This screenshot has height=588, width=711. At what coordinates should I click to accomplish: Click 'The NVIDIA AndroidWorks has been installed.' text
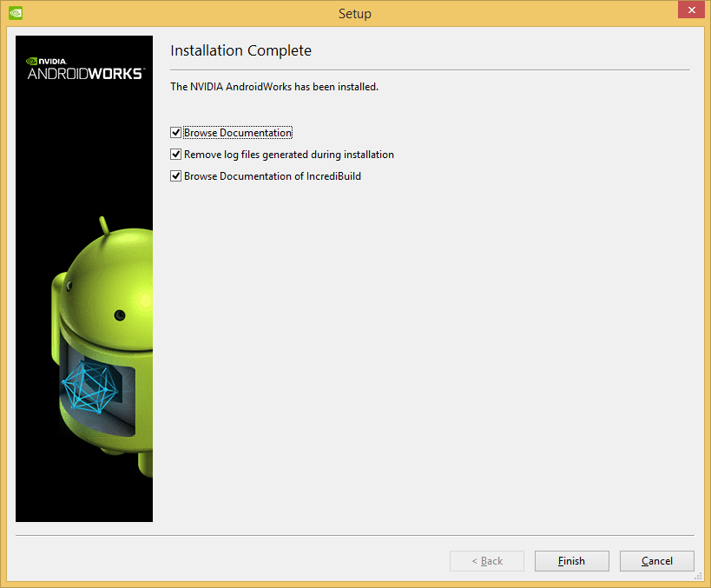pyautogui.click(x=274, y=87)
